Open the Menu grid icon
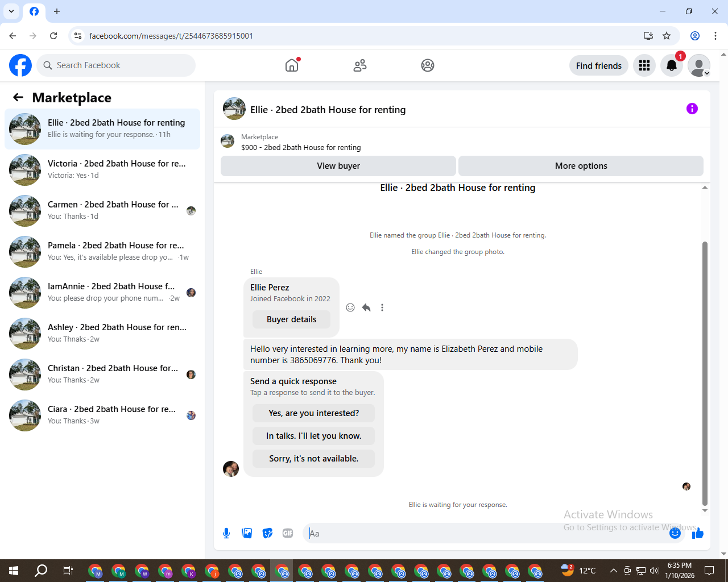Screen dimensions: 728x582 coord(644,65)
